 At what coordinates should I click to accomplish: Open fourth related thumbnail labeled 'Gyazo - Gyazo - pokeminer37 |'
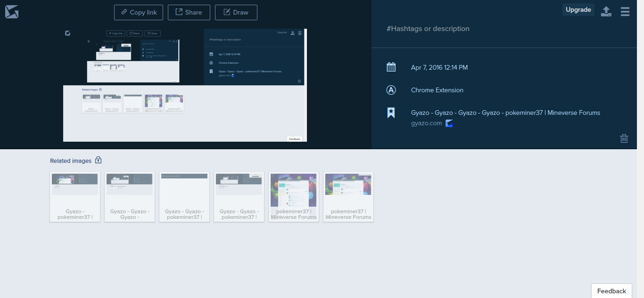point(239,197)
